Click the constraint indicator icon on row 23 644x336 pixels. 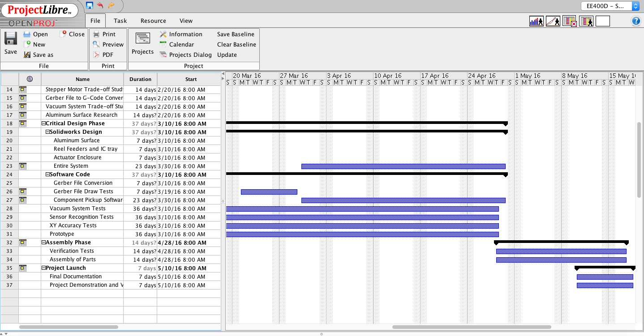click(x=22, y=166)
